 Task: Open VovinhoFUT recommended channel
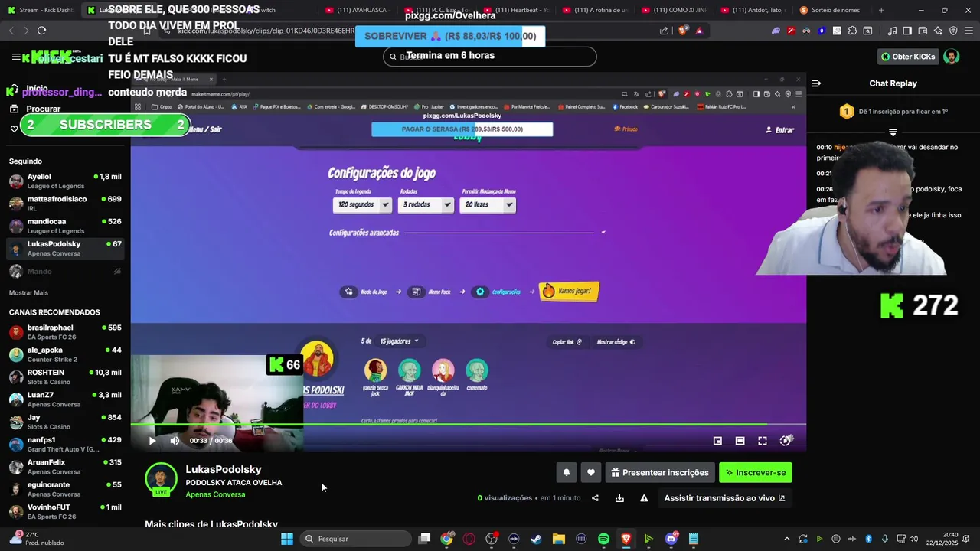click(x=65, y=511)
